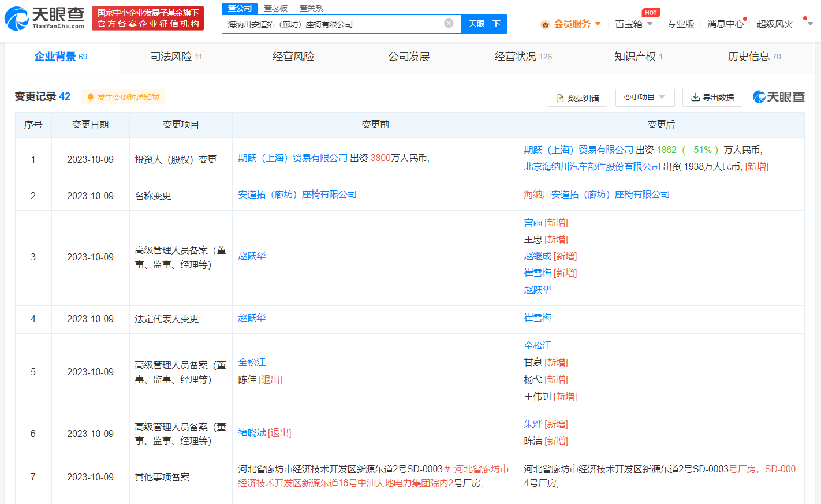Open the 百宝箱 dropdown menu
This screenshot has width=821, height=504.
tap(633, 24)
